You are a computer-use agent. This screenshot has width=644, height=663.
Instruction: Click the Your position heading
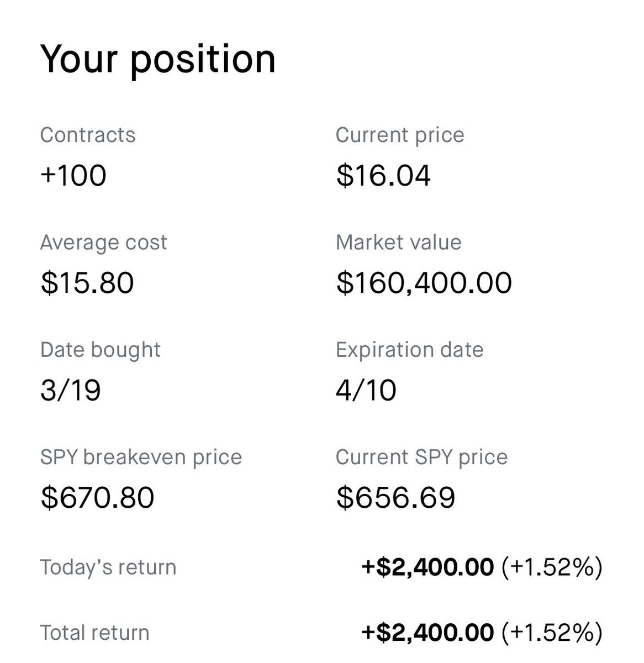(x=158, y=59)
